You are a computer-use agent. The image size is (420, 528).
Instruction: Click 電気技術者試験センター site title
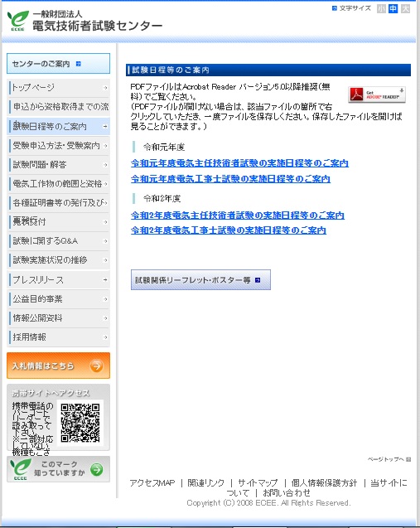[97, 26]
